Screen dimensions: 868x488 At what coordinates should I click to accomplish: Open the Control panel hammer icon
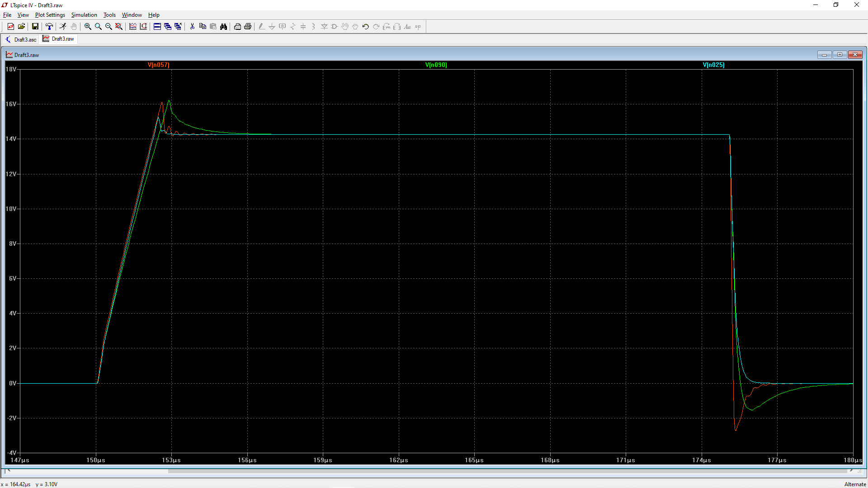49,27
